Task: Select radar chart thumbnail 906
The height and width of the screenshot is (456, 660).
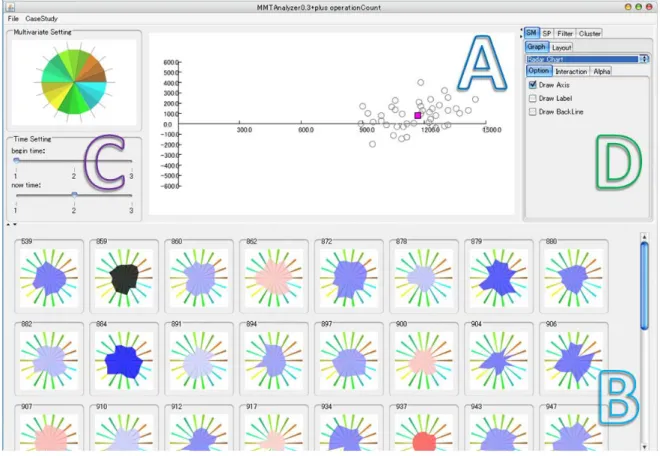Action: pos(573,360)
